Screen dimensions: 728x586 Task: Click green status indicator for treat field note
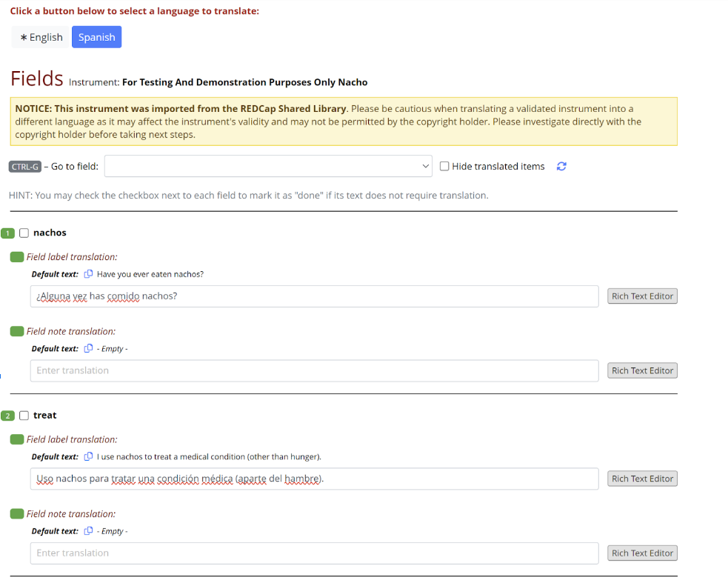(17, 513)
